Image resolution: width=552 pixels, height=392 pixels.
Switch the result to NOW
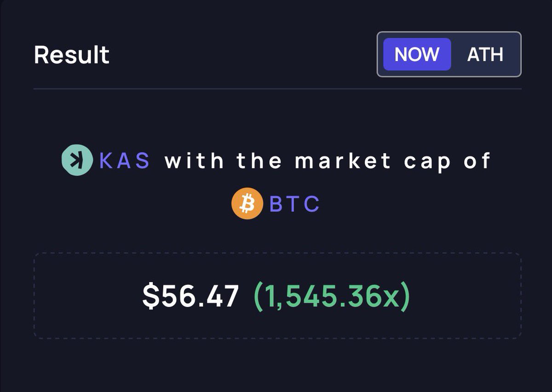[x=417, y=54]
